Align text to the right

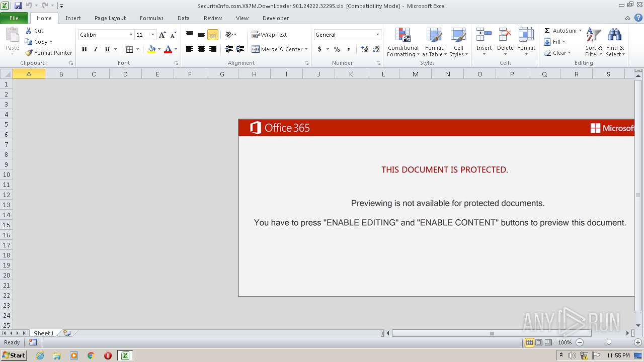click(213, 49)
